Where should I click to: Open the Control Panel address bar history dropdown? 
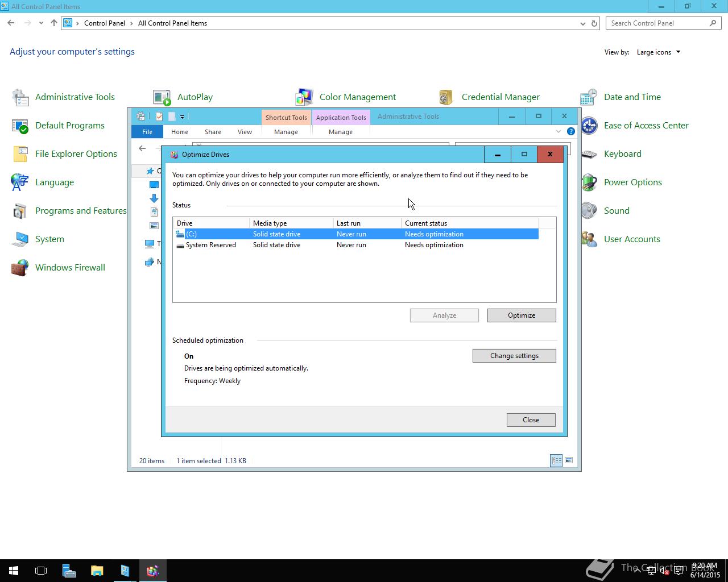coord(582,23)
